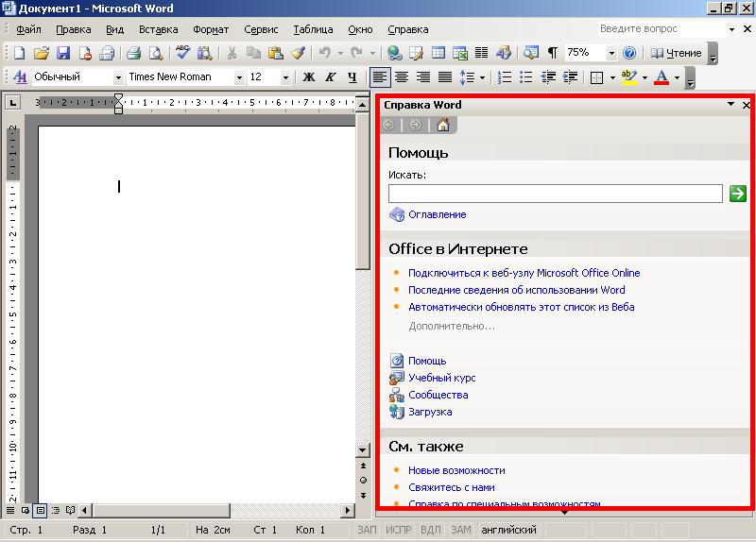This screenshot has width=756, height=542.
Task: Open the font size 12 dropdown
Action: [285, 77]
